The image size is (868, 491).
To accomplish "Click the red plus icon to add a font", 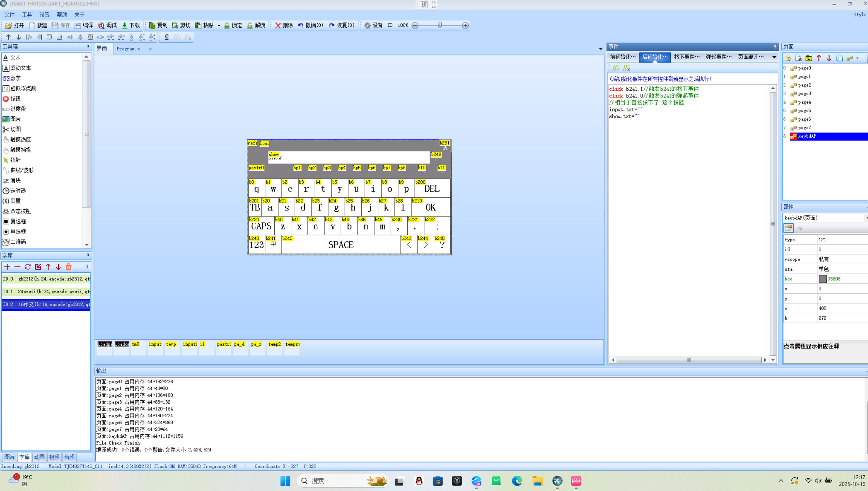I will (7, 267).
